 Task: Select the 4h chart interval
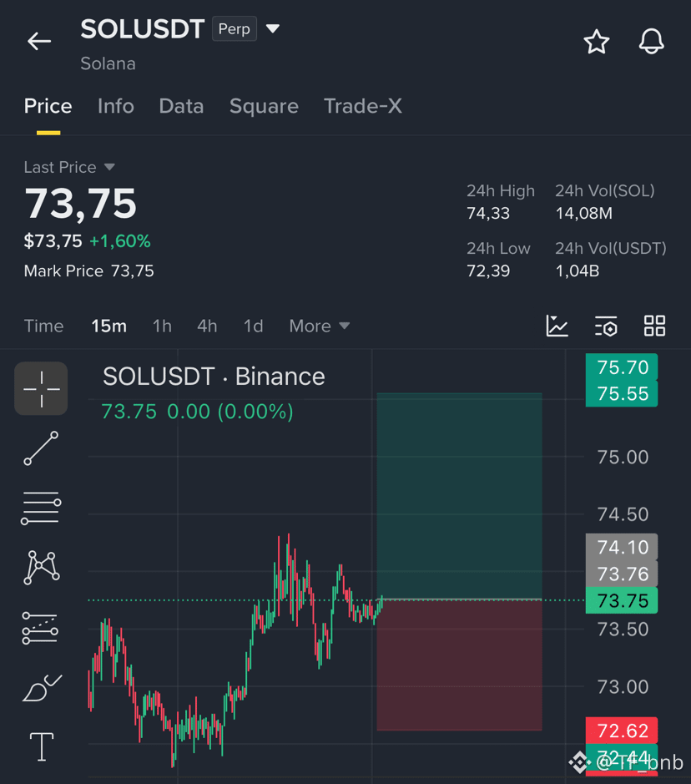point(207,326)
